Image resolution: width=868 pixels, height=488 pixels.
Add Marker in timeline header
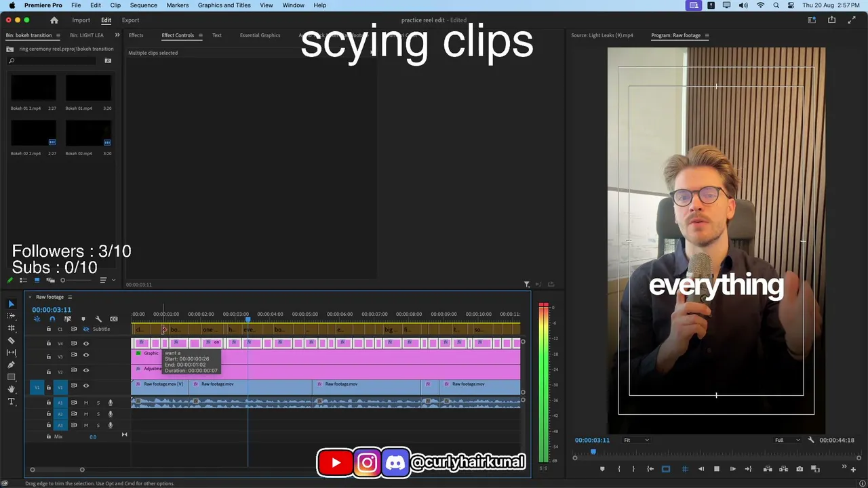tap(83, 319)
